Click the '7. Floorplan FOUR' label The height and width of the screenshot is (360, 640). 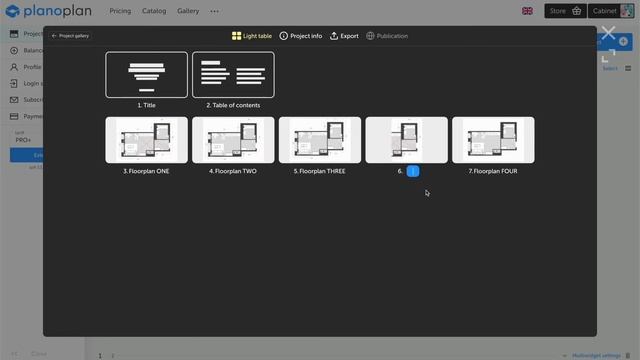click(493, 171)
